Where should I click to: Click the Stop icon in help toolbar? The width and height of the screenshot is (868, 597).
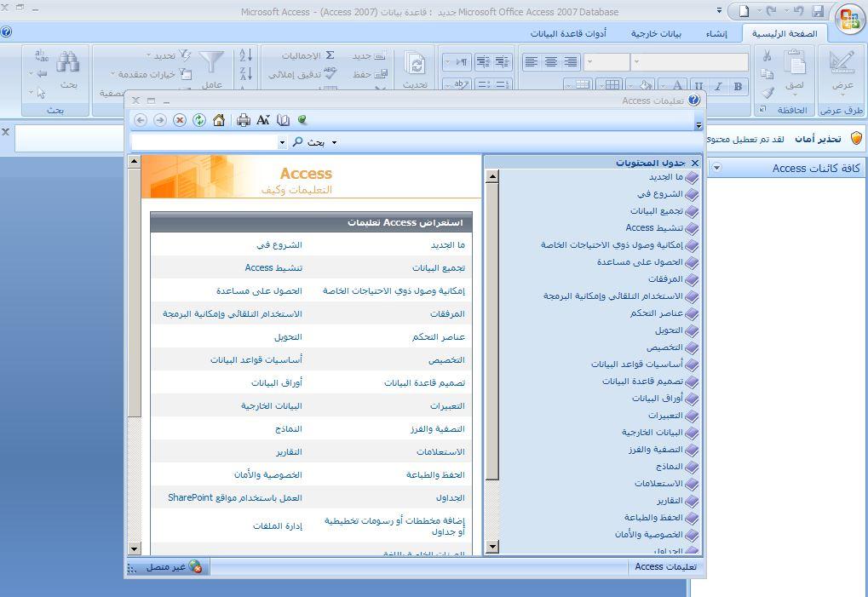pyautogui.click(x=180, y=120)
